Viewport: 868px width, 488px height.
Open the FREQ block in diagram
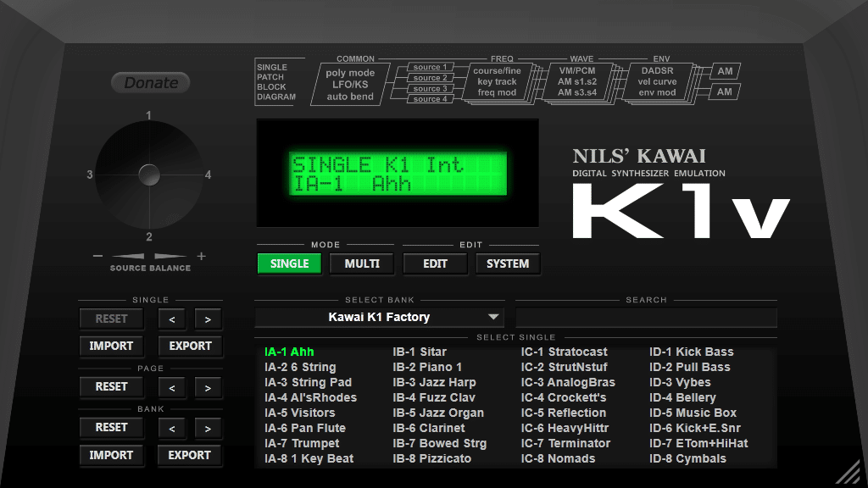pyautogui.click(x=497, y=81)
